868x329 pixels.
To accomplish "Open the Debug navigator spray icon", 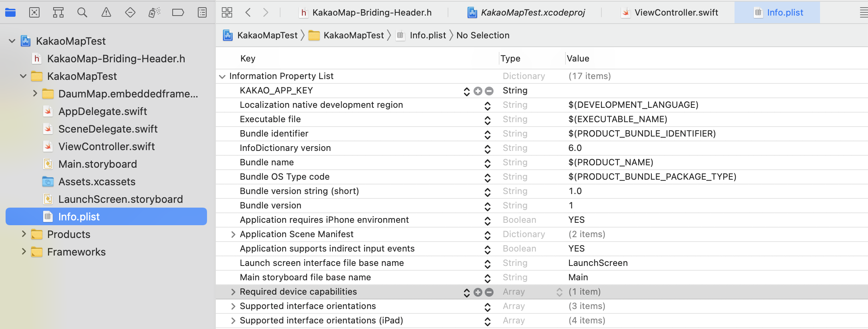I will [154, 12].
